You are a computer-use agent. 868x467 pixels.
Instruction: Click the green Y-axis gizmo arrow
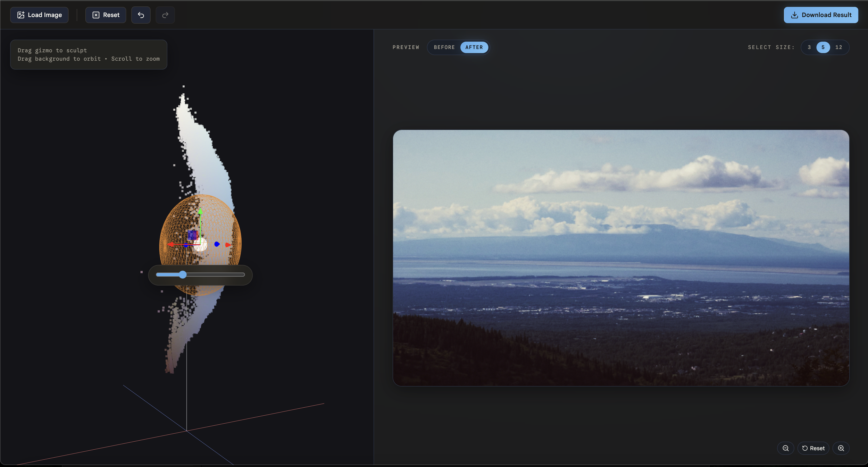coord(200,211)
